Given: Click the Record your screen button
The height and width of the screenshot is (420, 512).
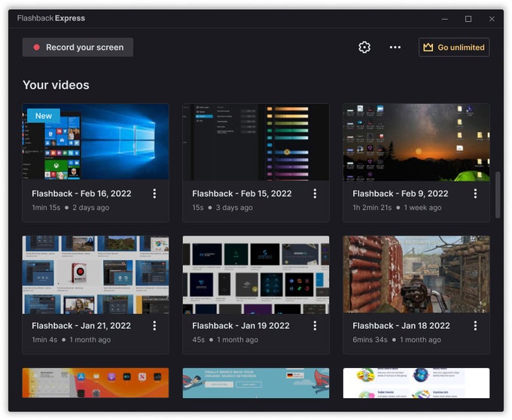Looking at the screenshot, I should pyautogui.click(x=78, y=47).
